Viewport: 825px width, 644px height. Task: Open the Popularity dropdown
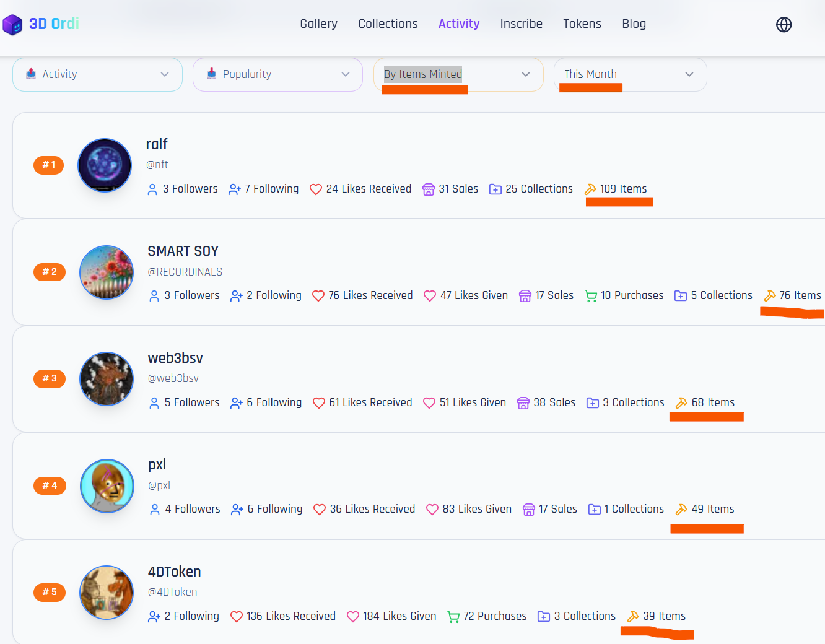[277, 74]
